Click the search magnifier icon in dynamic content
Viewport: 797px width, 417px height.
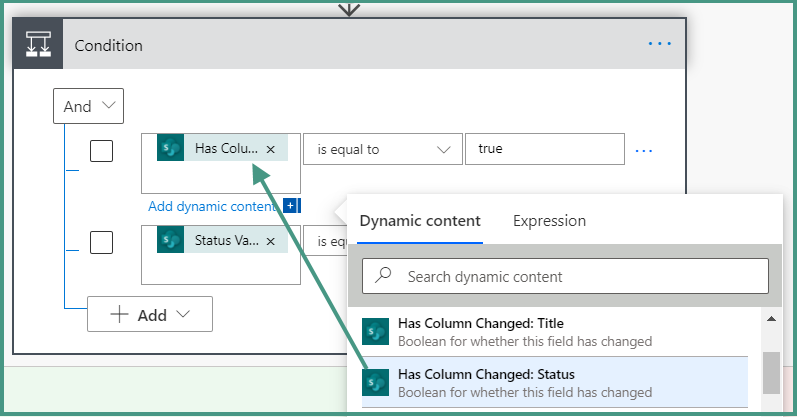(383, 276)
